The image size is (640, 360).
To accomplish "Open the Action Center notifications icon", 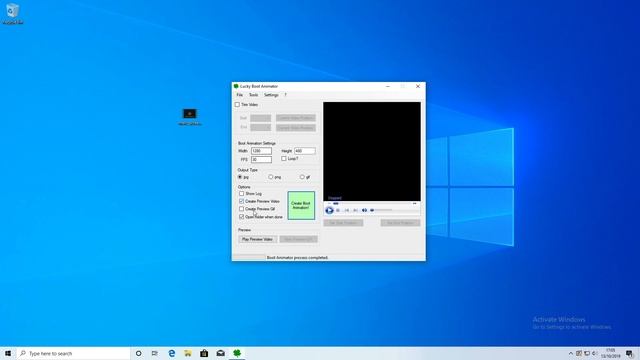I will coord(630,353).
